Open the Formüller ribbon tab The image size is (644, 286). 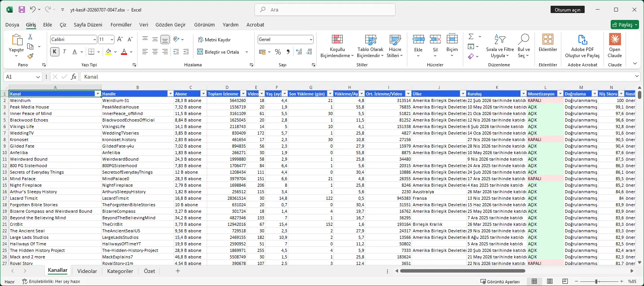[x=121, y=25]
